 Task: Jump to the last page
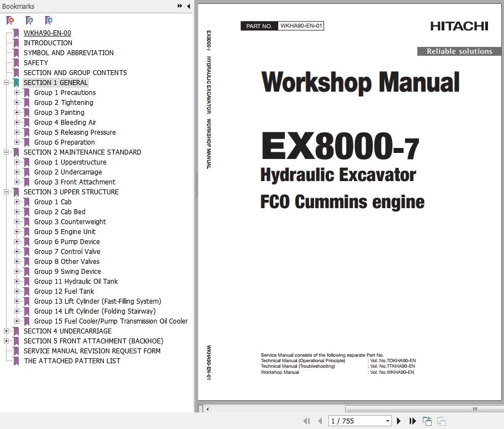coord(412,421)
